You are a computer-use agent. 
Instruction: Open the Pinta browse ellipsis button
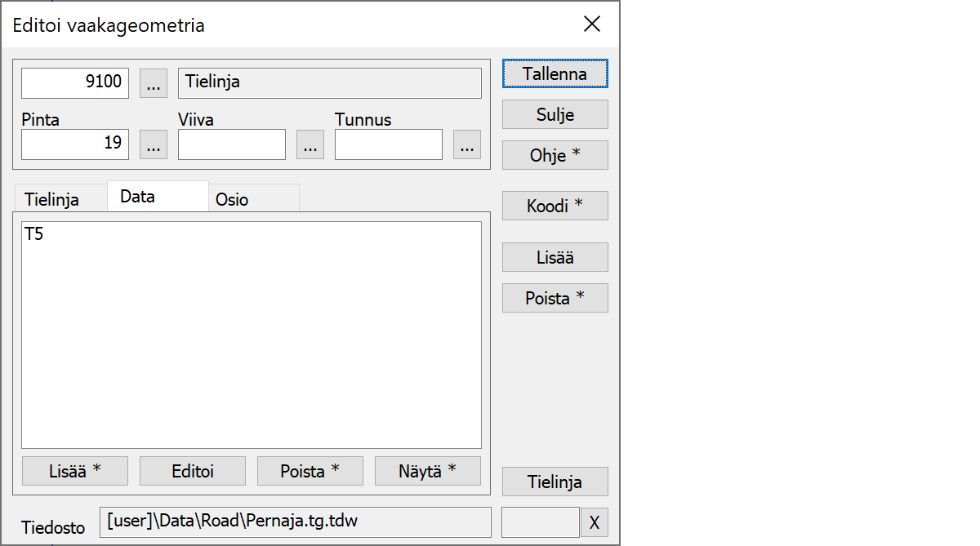coord(154,144)
